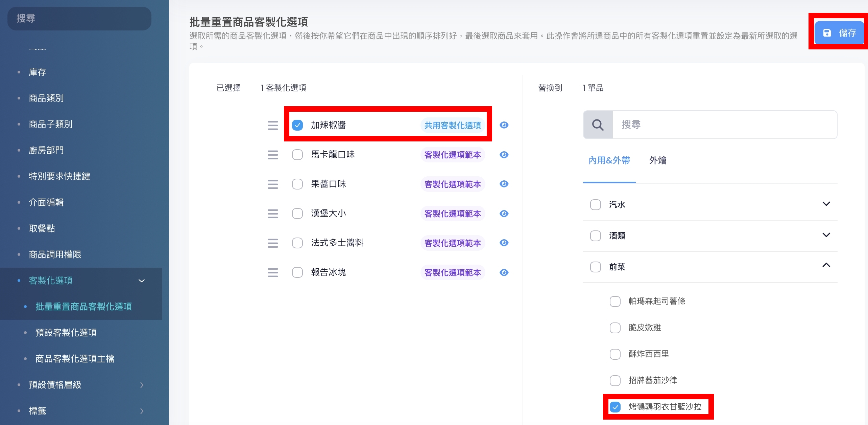The height and width of the screenshot is (425, 868).
Task: Check the 果醬口味 option
Action: pos(297,184)
